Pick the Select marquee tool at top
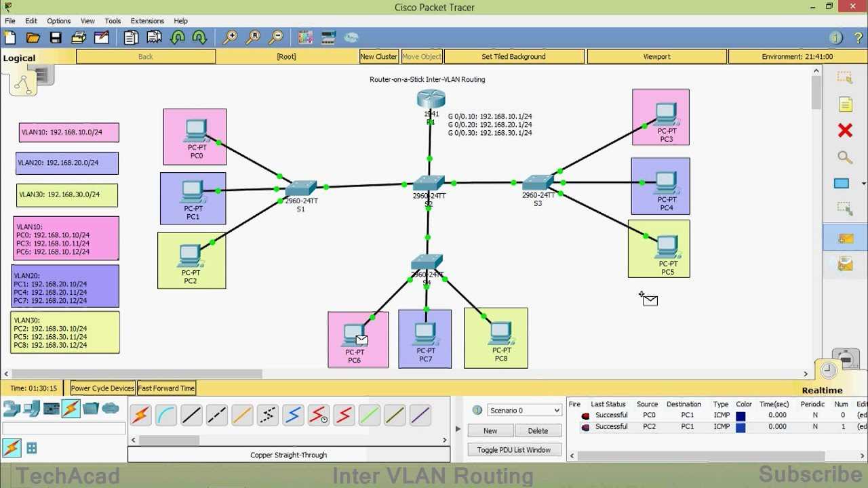This screenshot has height=488, width=868. point(845,77)
